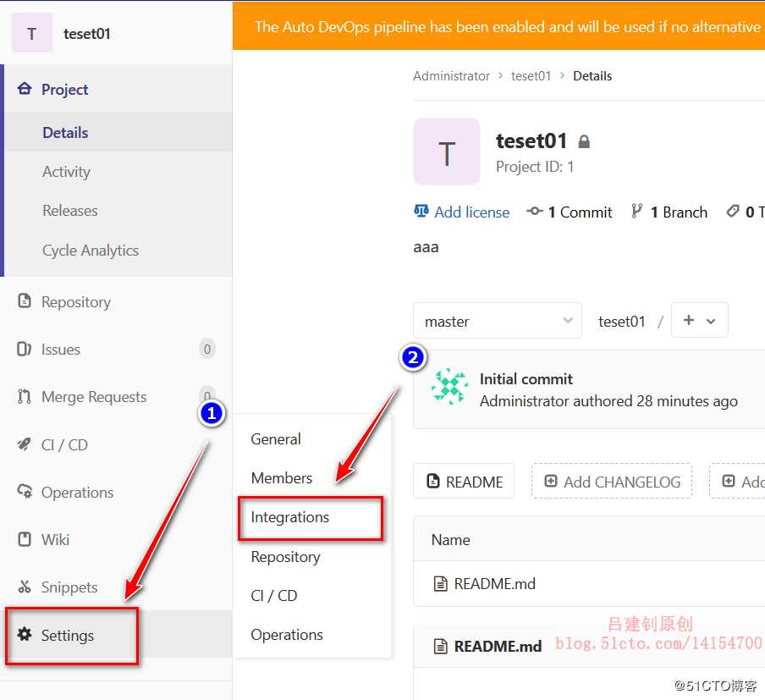Click the README.md file icon in table
This screenshot has width=765, height=700.
[441, 583]
